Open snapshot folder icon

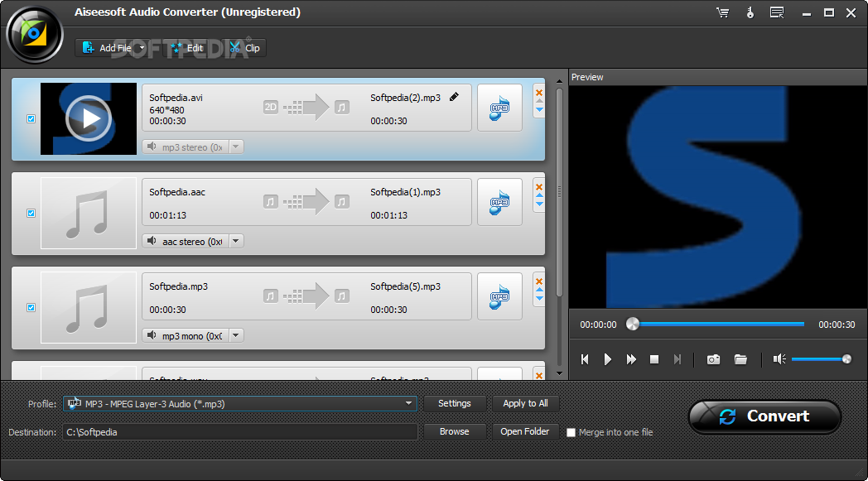tap(740, 359)
